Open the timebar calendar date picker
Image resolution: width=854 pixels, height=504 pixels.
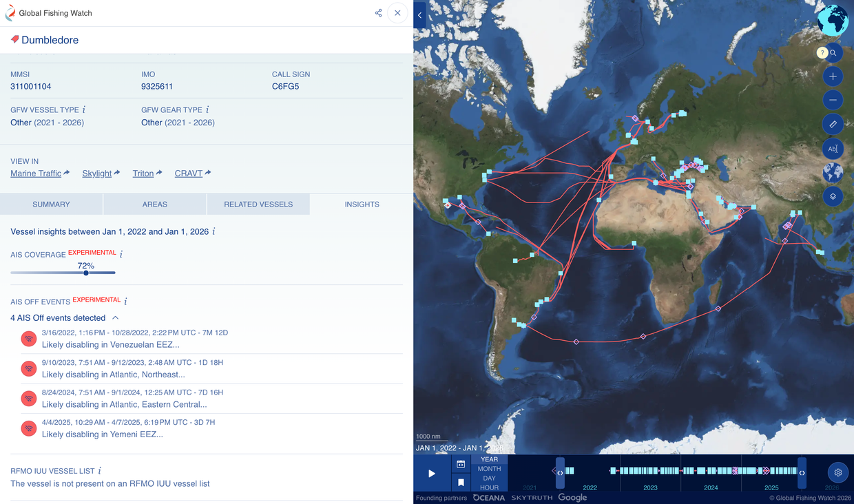(461, 464)
